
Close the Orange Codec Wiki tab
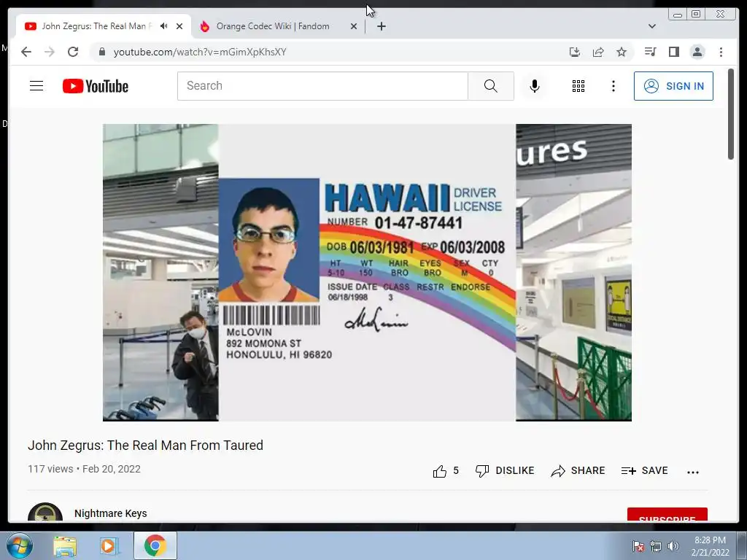click(354, 26)
